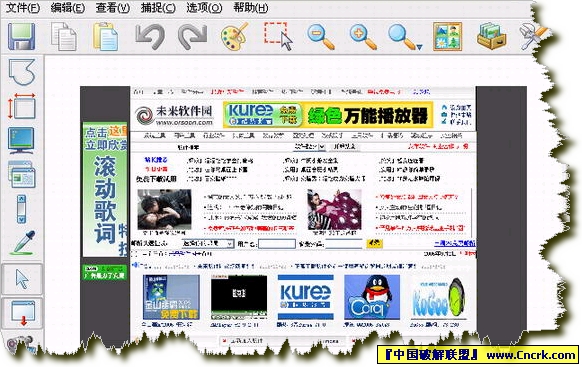Click the zoom level magnifier icon

pyautogui.click(x=402, y=36)
